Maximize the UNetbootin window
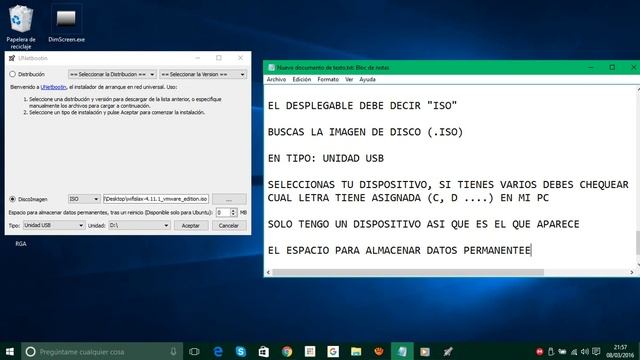Screen dimensions: 640x360 tap(219, 58)
